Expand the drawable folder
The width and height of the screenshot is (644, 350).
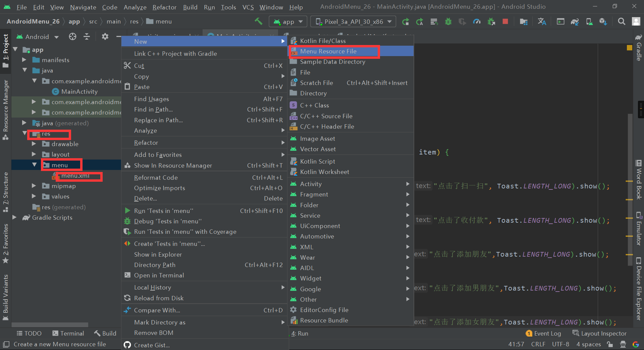click(34, 144)
